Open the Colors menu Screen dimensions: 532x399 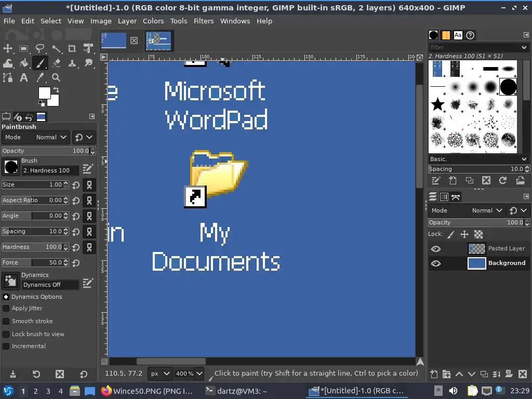pos(153,21)
